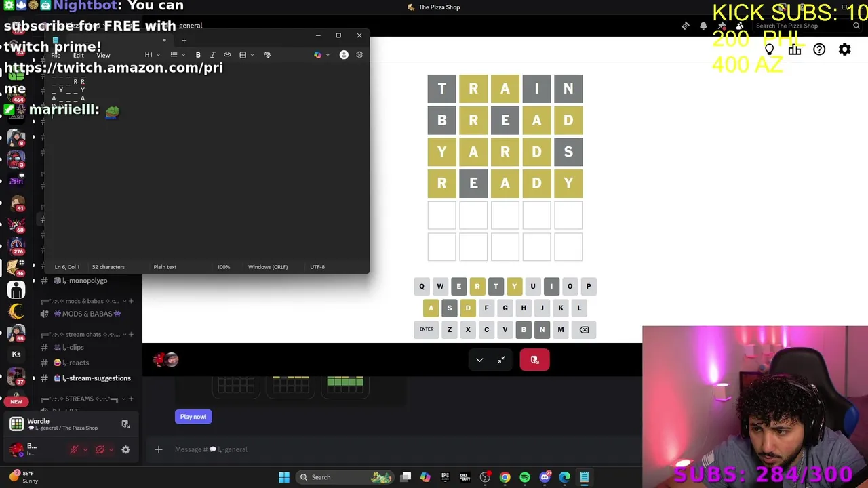This screenshot has width=868, height=488.
Task: Open Google Chrome from the taskbar
Action: [505, 477]
